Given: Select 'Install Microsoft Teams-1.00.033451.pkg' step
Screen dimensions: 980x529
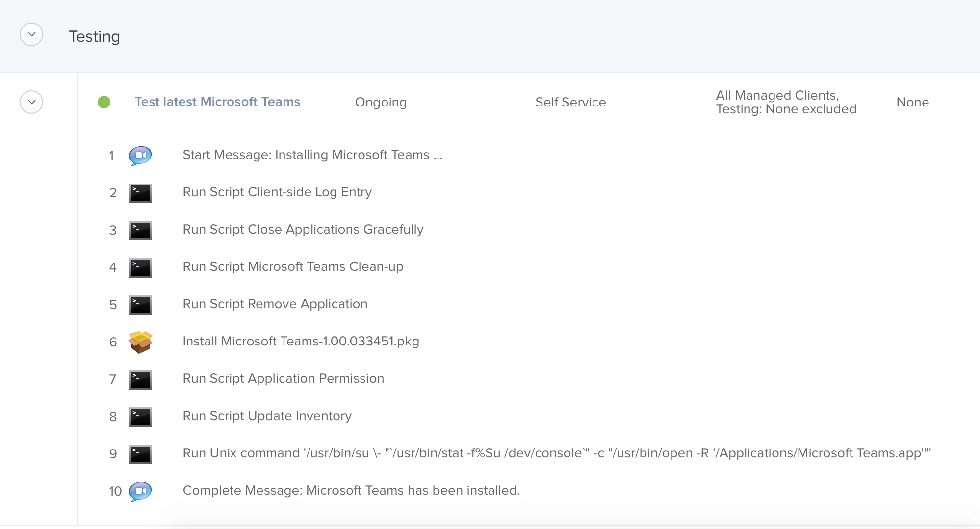Looking at the screenshot, I should pyautogui.click(x=301, y=341).
